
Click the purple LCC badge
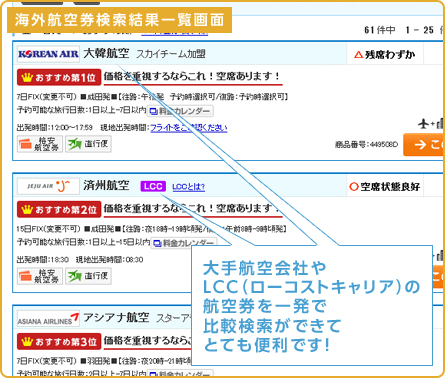click(153, 186)
